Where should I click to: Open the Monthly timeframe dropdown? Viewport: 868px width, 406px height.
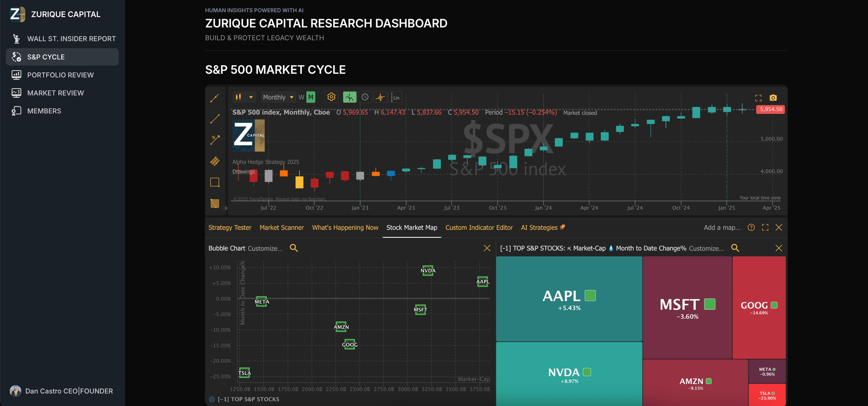pos(278,97)
